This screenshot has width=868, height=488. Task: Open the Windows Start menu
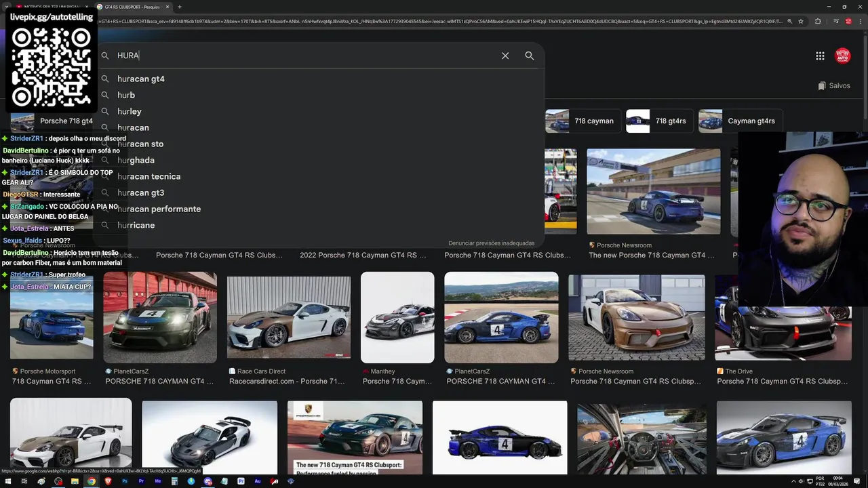point(7,481)
